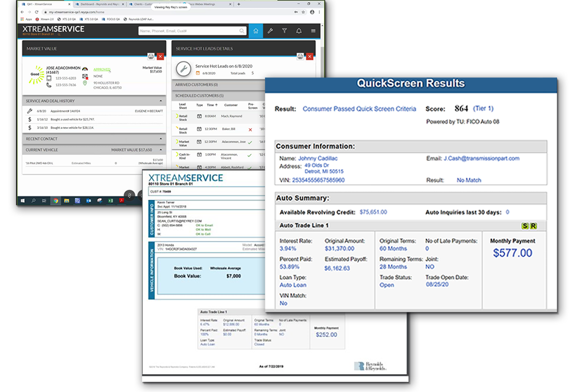Click the green pre-screen check for Atacommon, Vincent
Image resolution: width=576 pixels, height=392 pixels.
coord(250,155)
